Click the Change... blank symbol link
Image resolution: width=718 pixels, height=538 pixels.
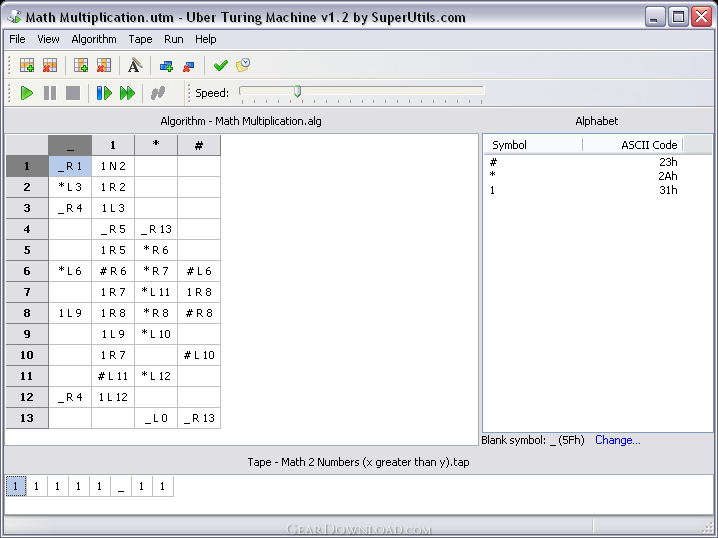coord(618,440)
